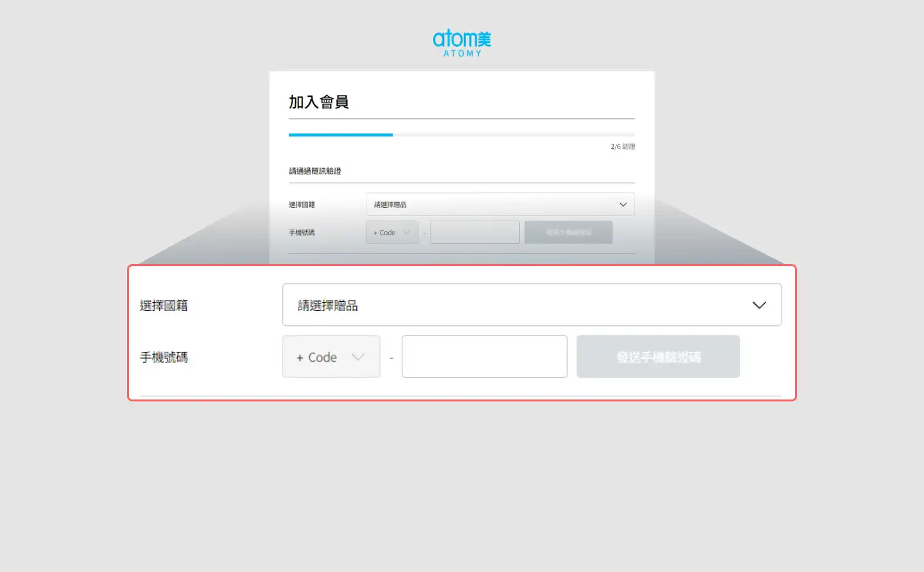Expand small + Code selector in form
Image resolution: width=924 pixels, height=572 pixels.
(x=391, y=233)
